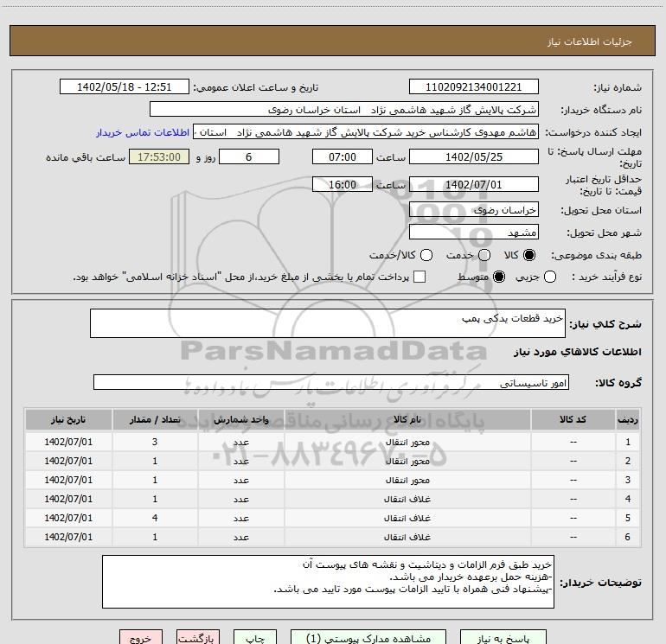Screen dimensions: 666x644
Task: Click the شهر محل تحویل field مشهد
Action: [474, 233]
